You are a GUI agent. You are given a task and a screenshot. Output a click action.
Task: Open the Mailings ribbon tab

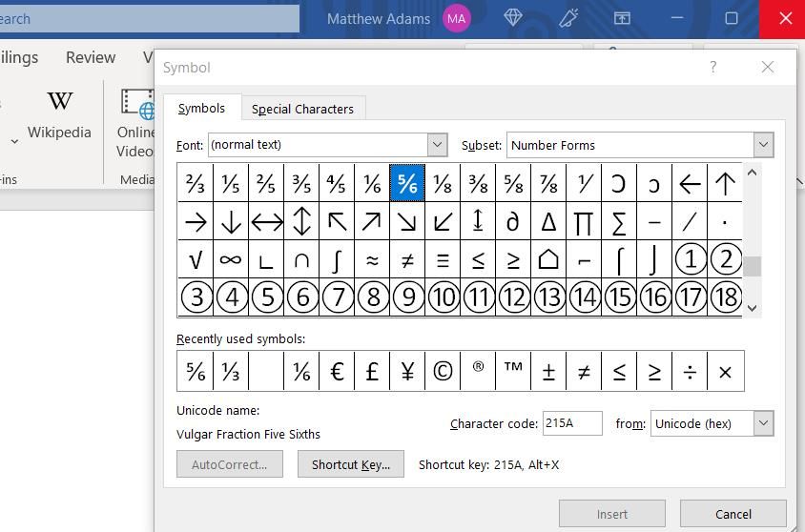coord(19,57)
